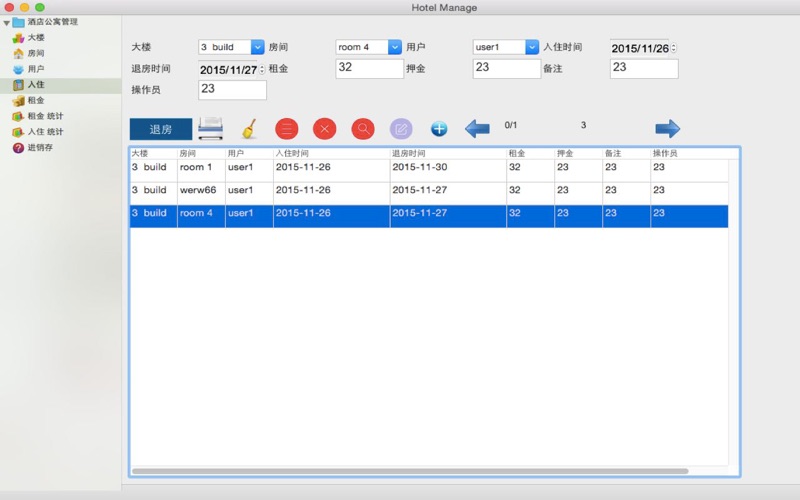The image size is (800, 500).
Task: Click the printer icon in the toolbar
Action: [x=210, y=128]
